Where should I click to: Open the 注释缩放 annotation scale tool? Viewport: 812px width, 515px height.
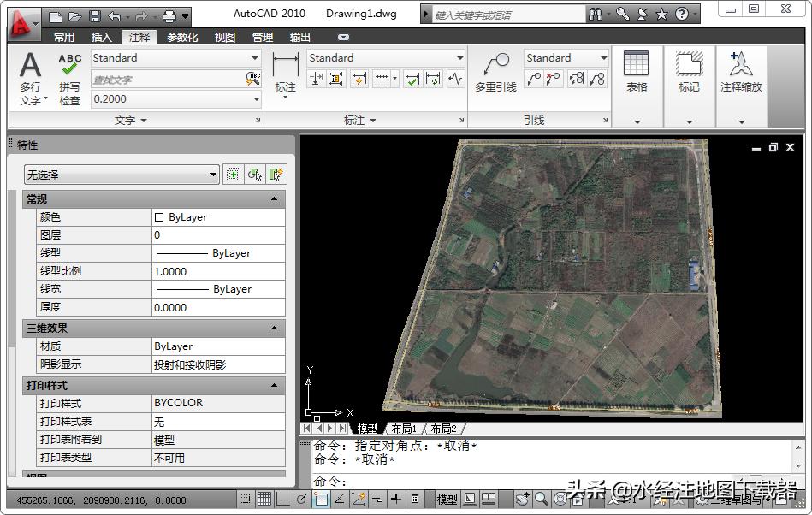(x=740, y=72)
